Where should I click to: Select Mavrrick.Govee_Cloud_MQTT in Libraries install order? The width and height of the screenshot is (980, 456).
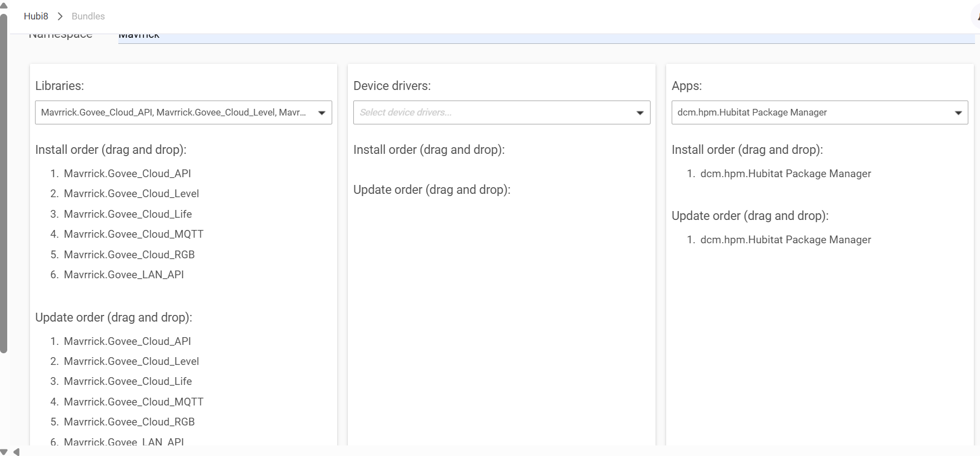click(133, 234)
